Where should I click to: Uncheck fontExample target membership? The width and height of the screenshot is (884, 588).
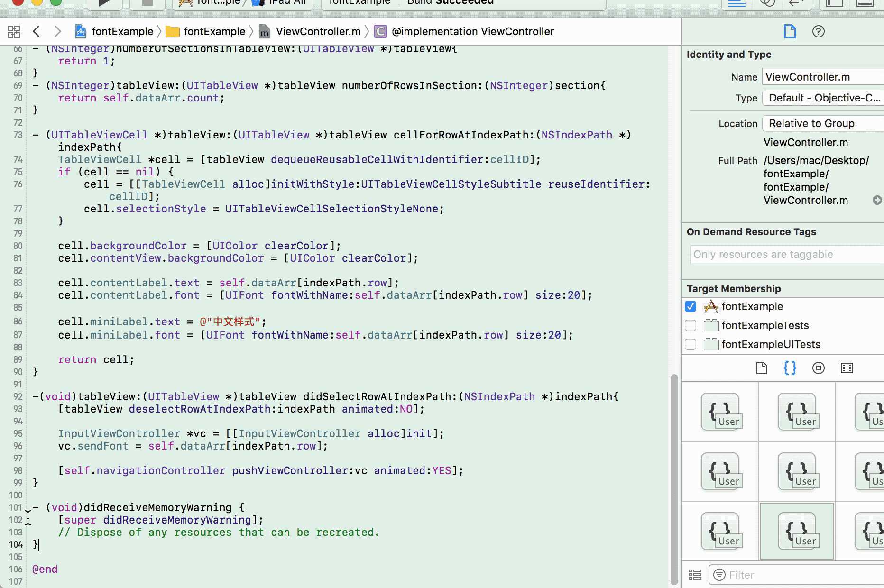(691, 306)
